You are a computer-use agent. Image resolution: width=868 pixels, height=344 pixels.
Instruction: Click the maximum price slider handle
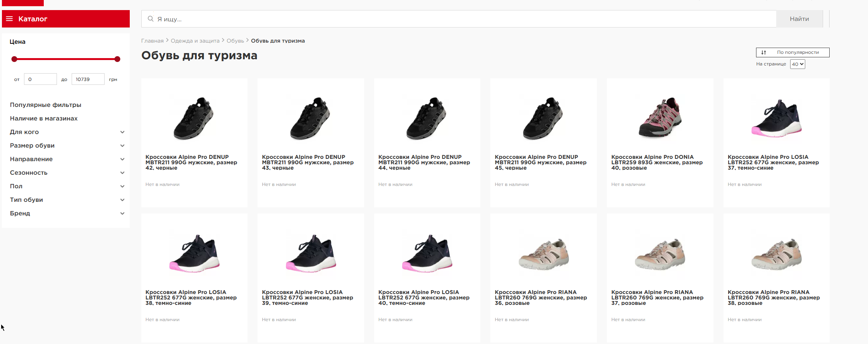click(x=117, y=59)
